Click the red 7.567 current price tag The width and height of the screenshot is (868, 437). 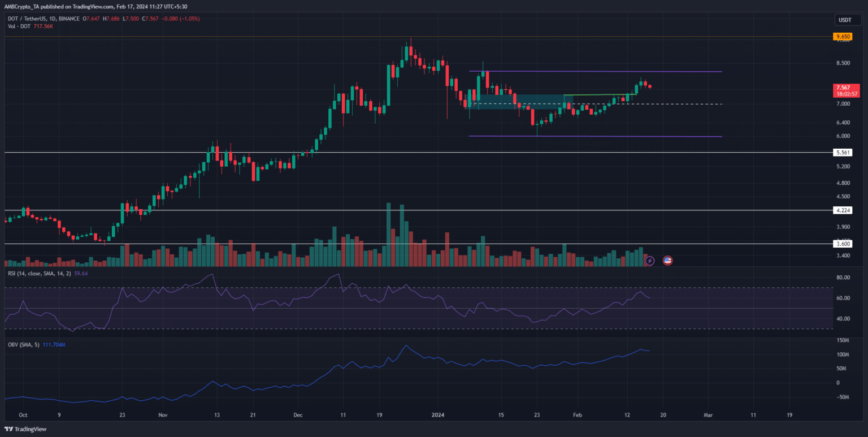(843, 88)
